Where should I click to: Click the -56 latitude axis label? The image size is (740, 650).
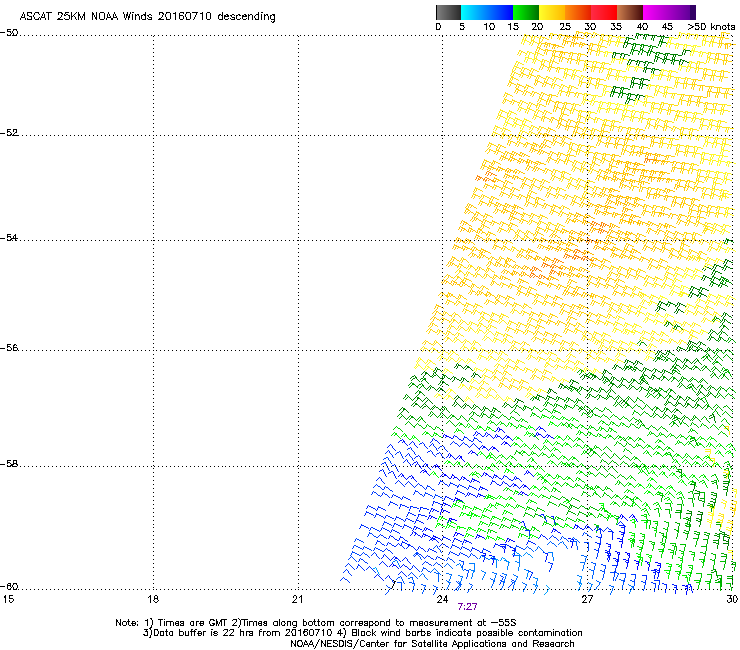(9, 348)
